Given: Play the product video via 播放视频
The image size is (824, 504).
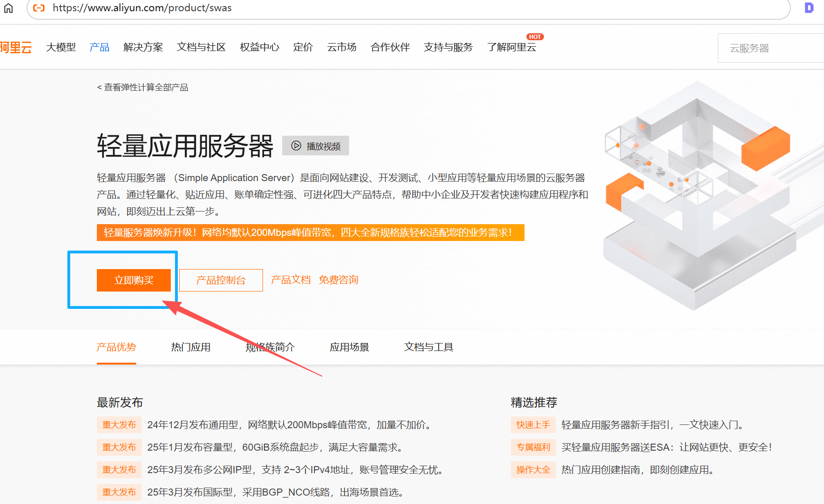Looking at the screenshot, I should (x=316, y=146).
